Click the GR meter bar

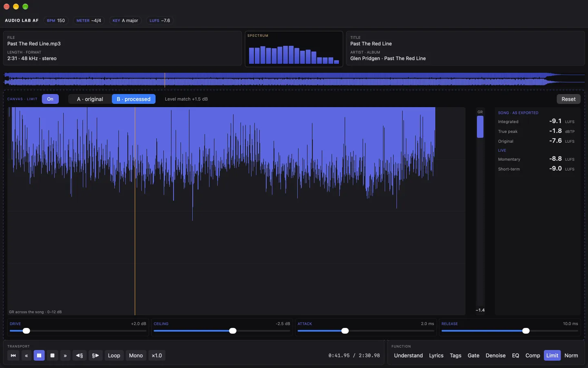coord(480,211)
